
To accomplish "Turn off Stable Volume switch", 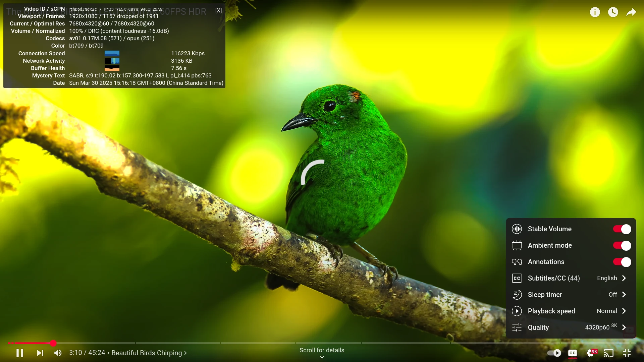I will 622,229.
